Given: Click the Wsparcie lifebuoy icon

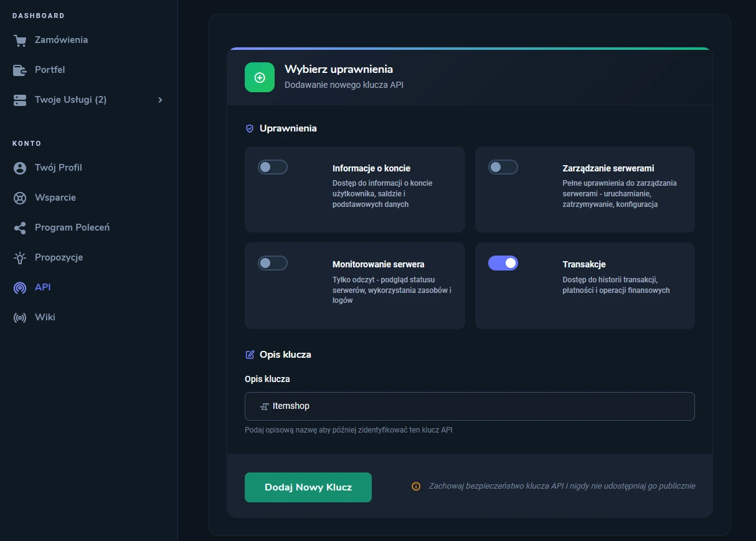Looking at the screenshot, I should tap(20, 198).
